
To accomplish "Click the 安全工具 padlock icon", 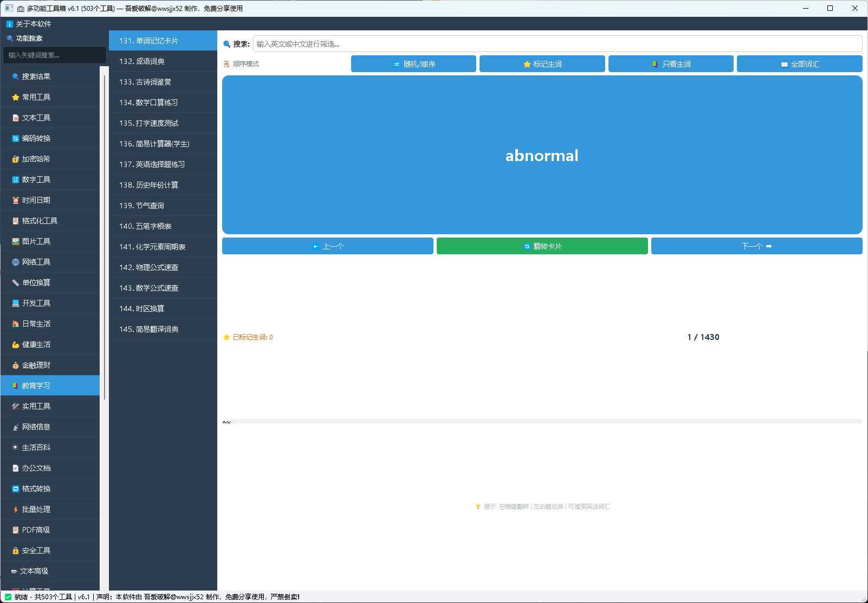I will coord(16,550).
